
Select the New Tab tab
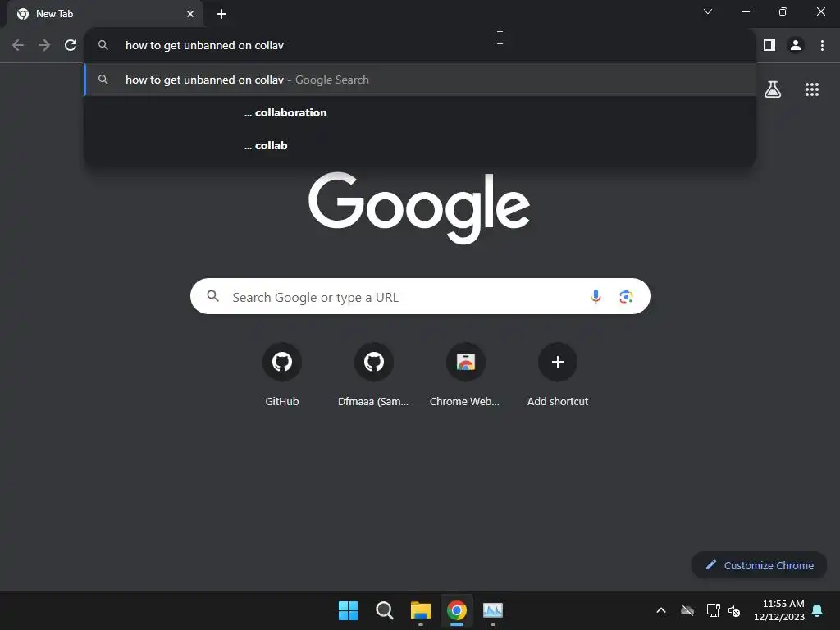pos(105,14)
